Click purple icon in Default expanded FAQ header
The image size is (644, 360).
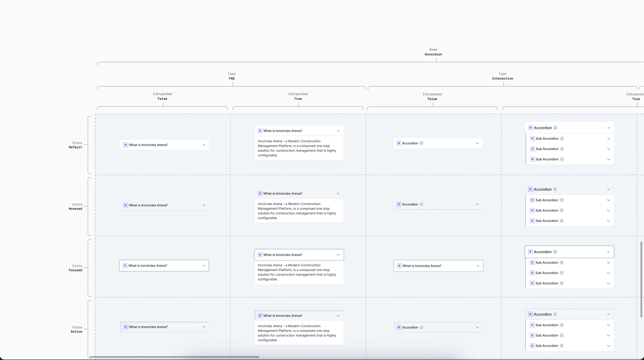click(x=260, y=131)
